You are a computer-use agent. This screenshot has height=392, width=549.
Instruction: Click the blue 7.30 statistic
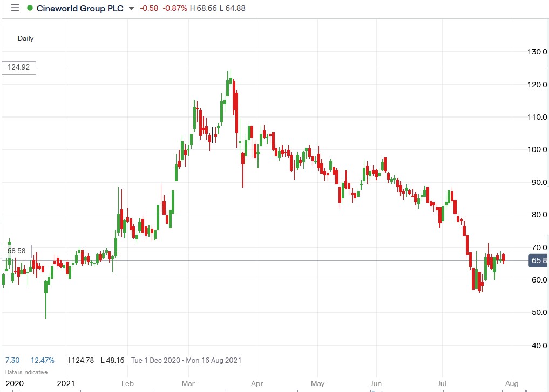tap(12, 360)
